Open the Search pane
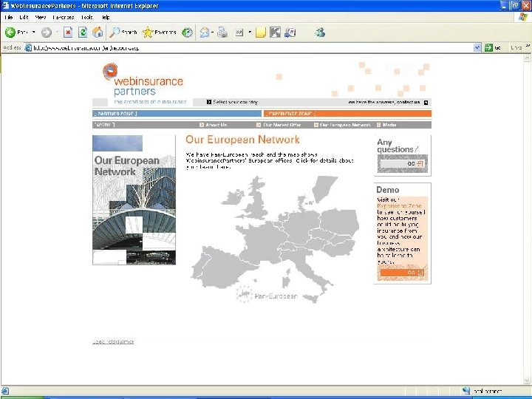532x399 pixels. click(x=123, y=33)
